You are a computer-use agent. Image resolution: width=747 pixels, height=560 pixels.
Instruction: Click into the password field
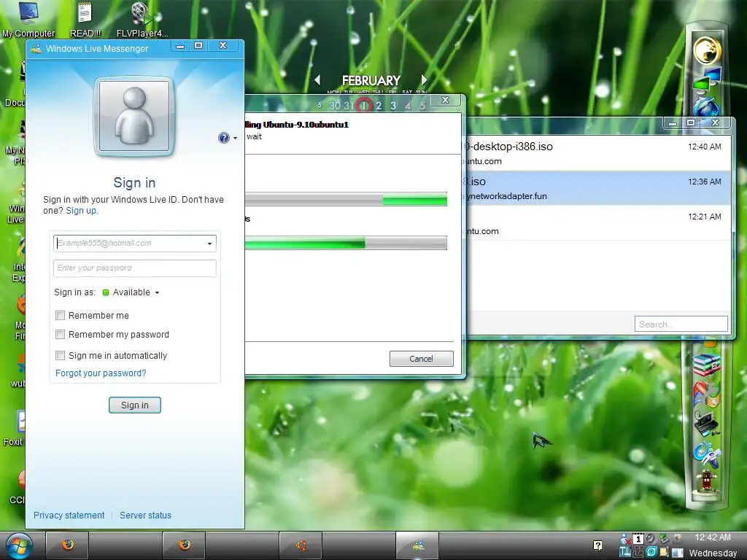click(135, 268)
